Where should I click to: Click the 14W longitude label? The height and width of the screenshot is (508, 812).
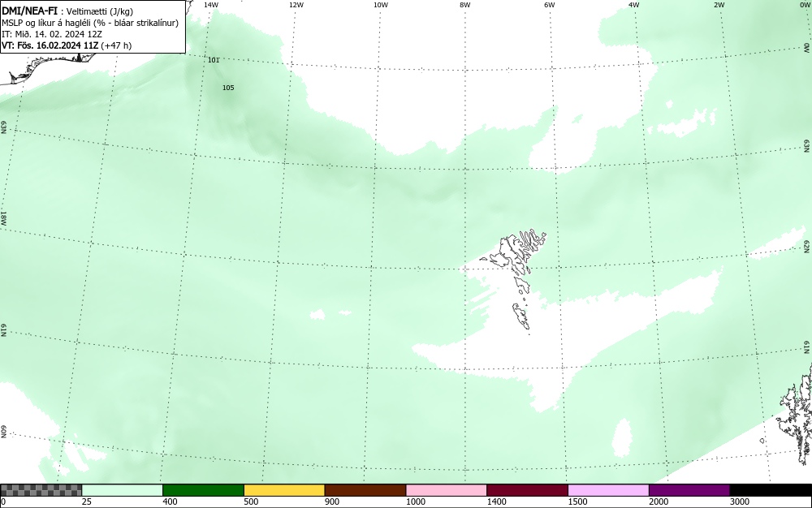point(211,5)
